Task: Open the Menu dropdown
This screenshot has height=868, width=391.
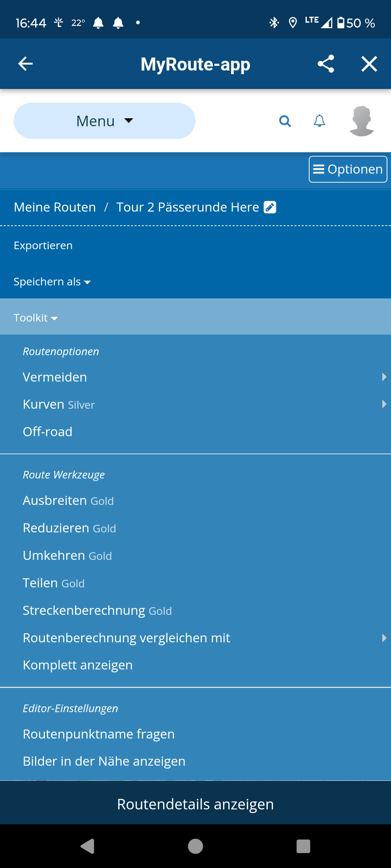Action: pos(105,121)
